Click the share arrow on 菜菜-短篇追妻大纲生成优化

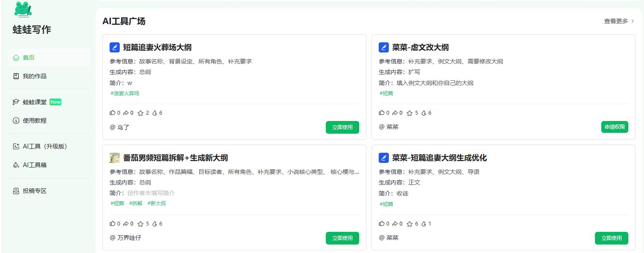tap(396, 223)
